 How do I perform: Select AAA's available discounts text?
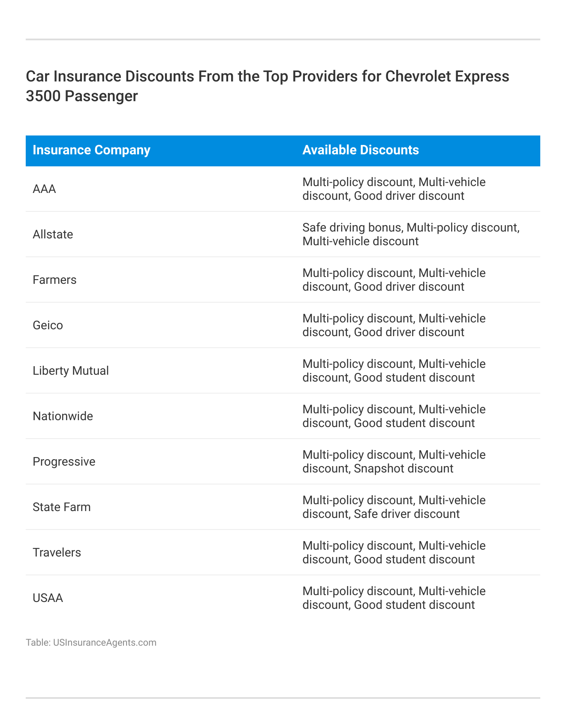click(x=394, y=189)
